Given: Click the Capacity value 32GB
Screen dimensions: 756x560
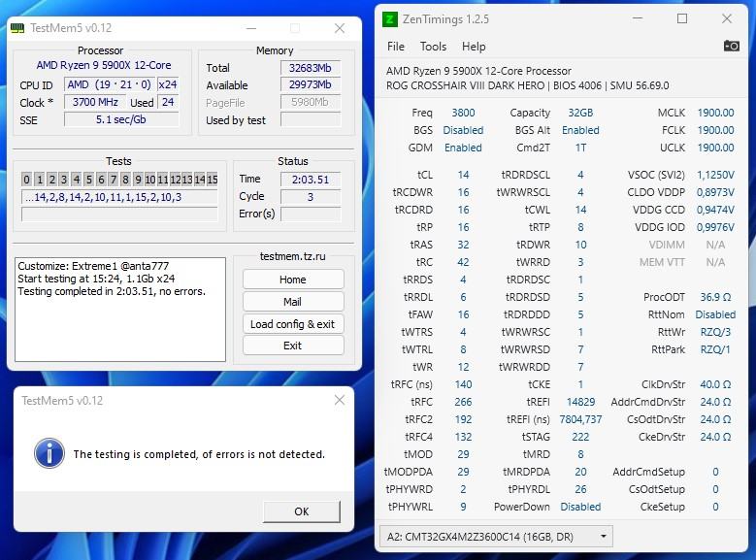Looking at the screenshot, I should tap(580, 113).
